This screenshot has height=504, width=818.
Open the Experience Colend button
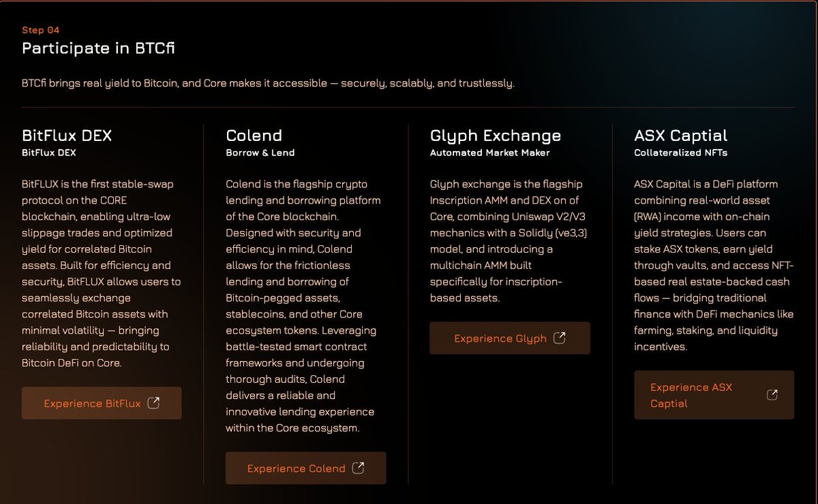(306, 468)
